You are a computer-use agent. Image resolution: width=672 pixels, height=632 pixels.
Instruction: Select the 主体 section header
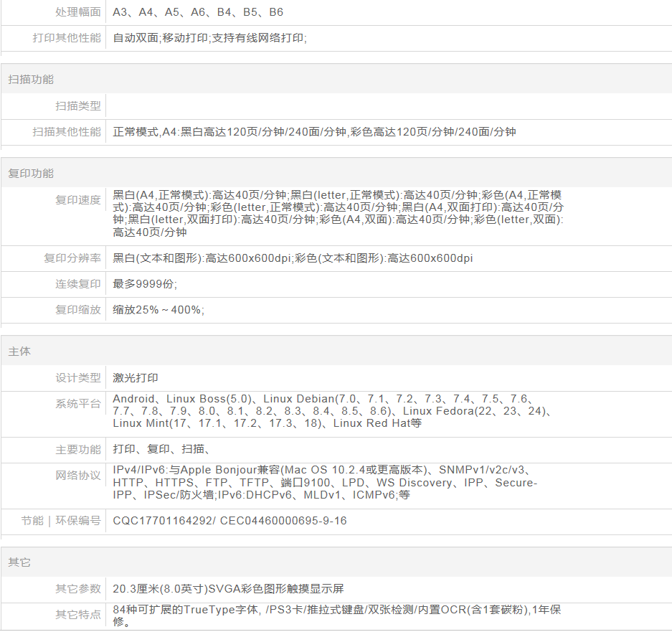coord(19,352)
